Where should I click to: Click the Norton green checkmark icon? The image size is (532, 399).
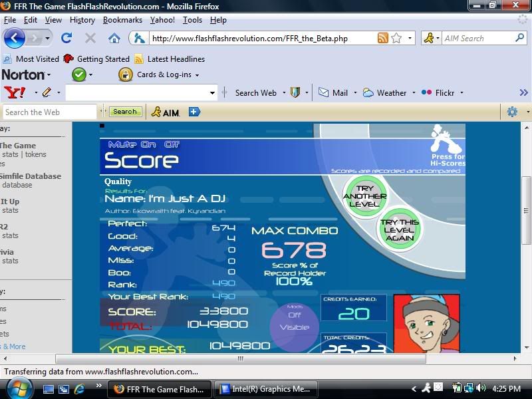click(x=79, y=74)
